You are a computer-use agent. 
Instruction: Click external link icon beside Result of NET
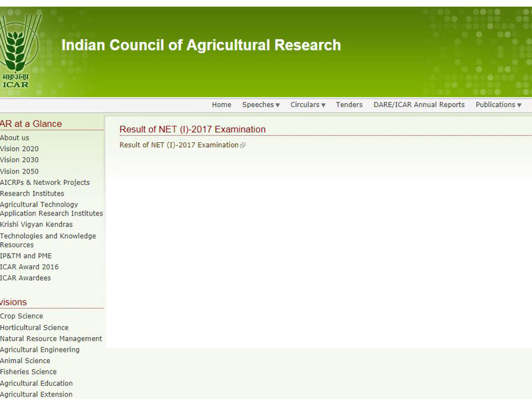coord(243,146)
